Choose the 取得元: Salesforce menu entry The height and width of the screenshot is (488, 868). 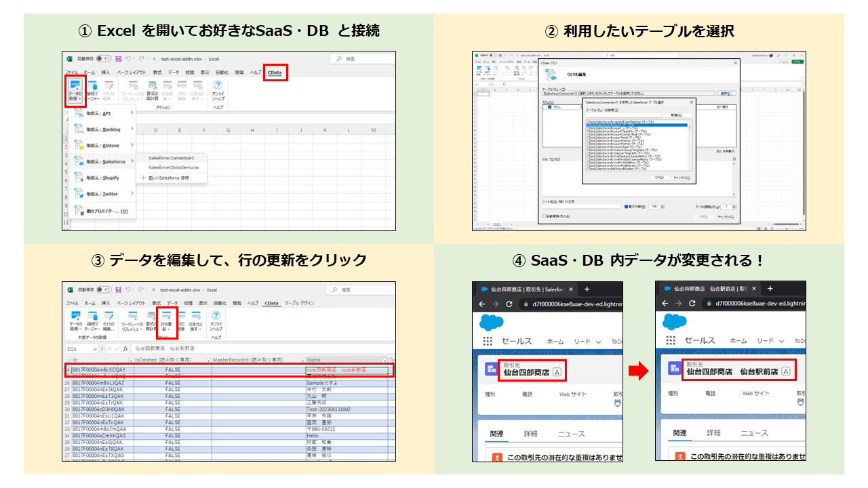point(102,162)
